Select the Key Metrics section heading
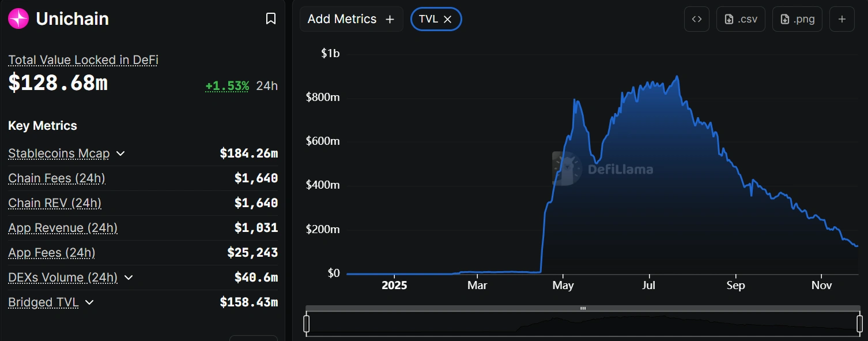 tap(42, 125)
